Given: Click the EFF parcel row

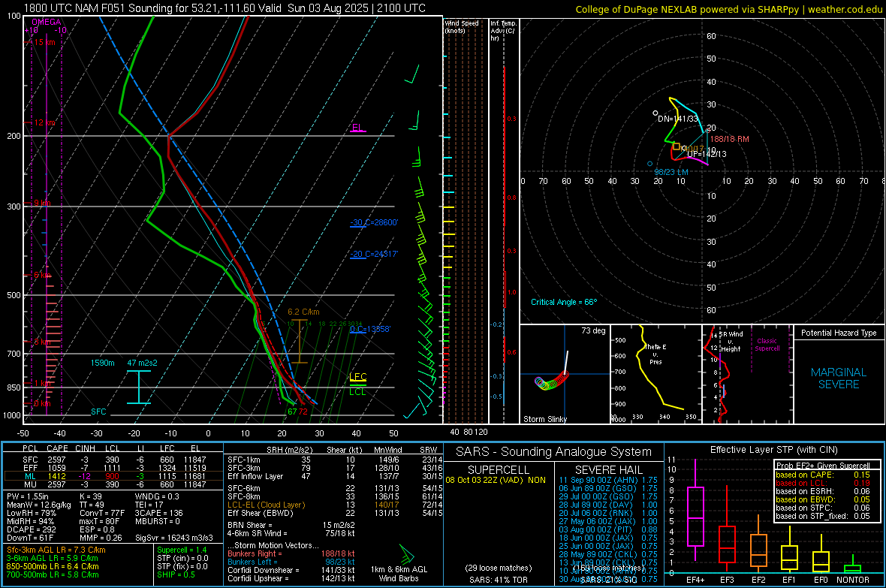Looking at the screenshot, I should (113, 468).
